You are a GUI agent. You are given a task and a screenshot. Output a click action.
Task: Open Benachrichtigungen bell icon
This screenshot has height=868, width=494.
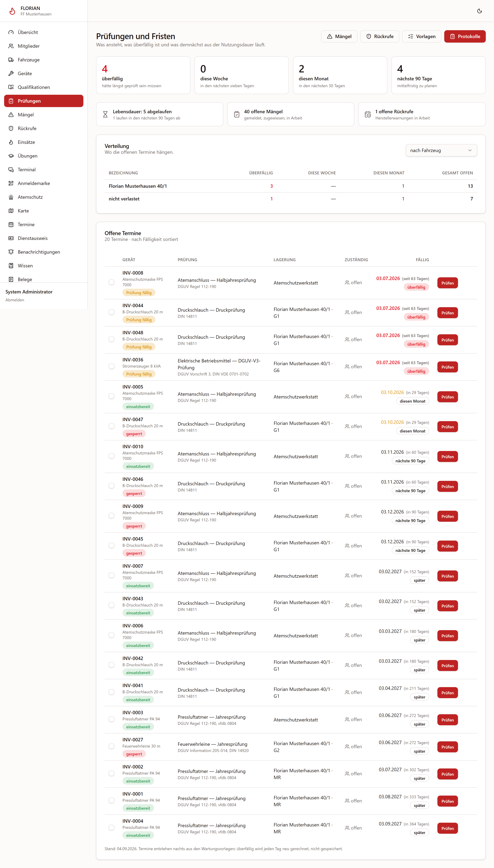click(11, 252)
